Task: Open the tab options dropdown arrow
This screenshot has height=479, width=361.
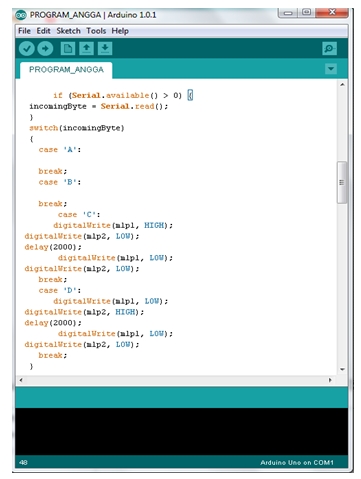Action: tap(331, 69)
